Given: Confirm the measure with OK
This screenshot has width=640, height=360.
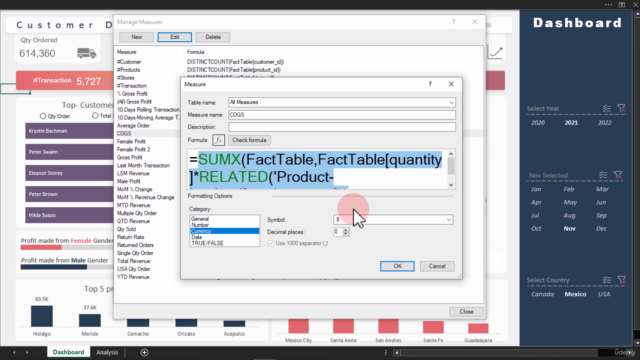Looking at the screenshot, I should pos(397,266).
